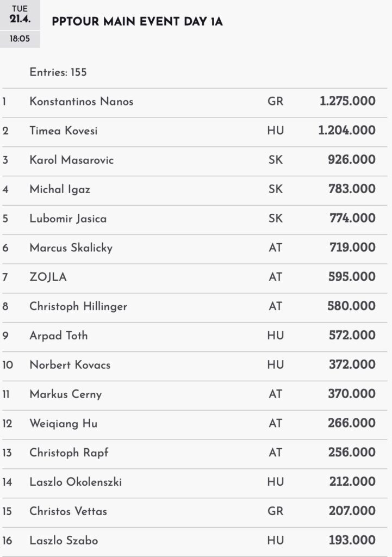Click the 18:05 start time label
The width and height of the screenshot is (392, 557).
click(x=20, y=39)
